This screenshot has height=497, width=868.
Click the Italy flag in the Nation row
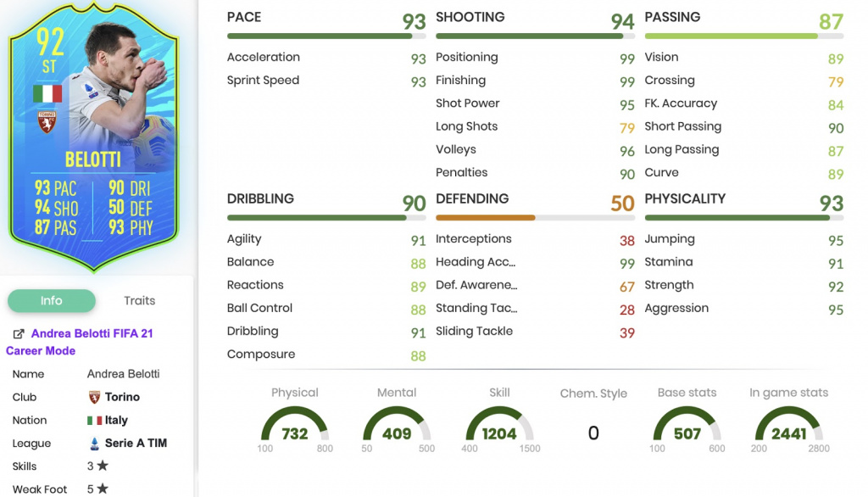(94, 420)
